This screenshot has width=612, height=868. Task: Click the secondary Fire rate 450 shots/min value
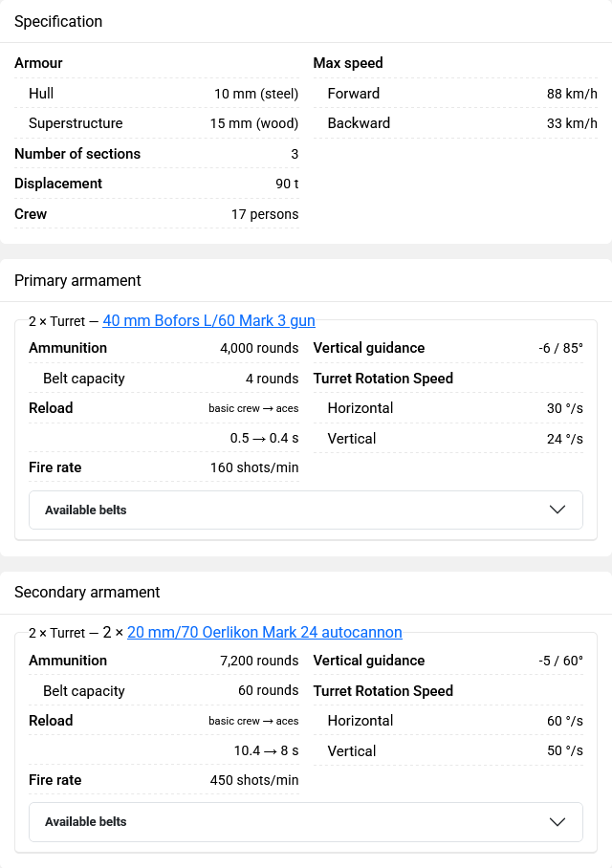point(254,780)
